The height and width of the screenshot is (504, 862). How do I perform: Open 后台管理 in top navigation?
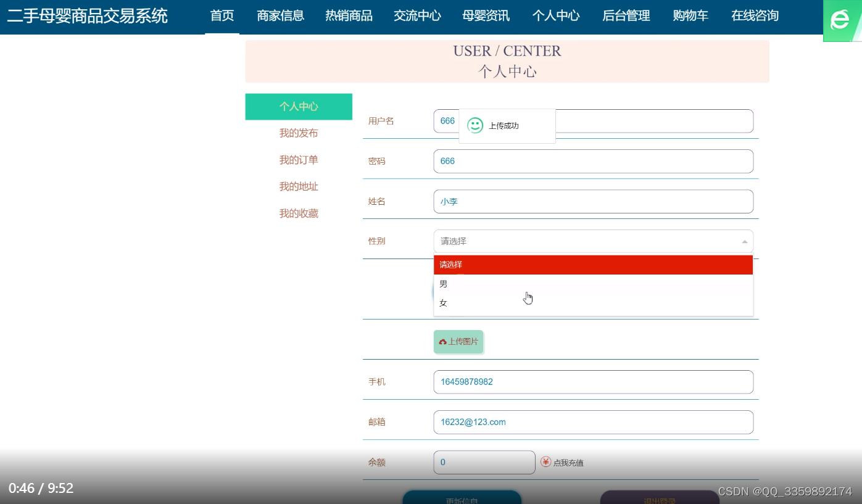pos(626,16)
